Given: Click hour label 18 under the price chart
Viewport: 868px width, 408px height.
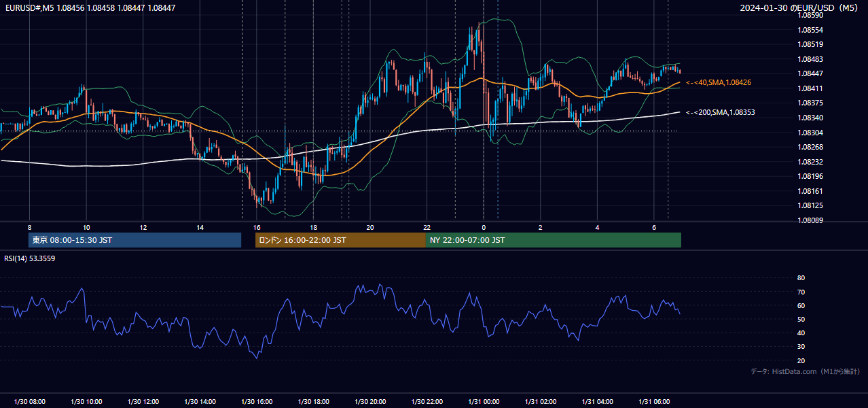Looking at the screenshot, I should 313,227.
